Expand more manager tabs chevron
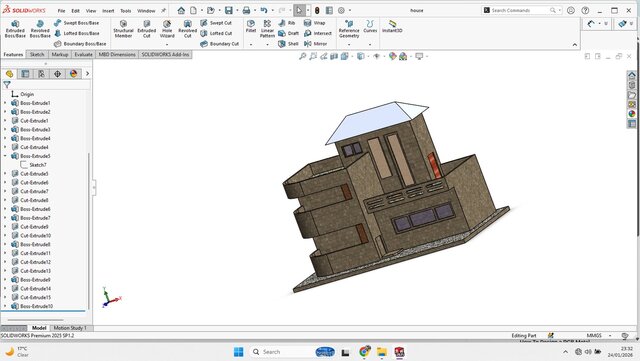This screenshot has height=361, width=640. [87, 74]
